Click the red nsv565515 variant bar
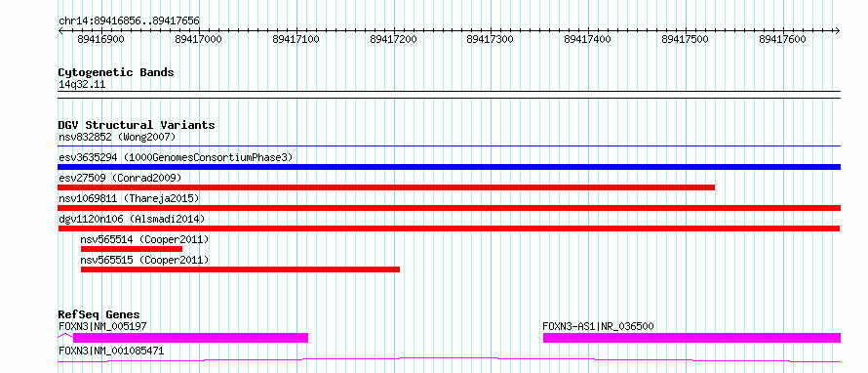This screenshot has height=373, width=868. tap(240, 269)
